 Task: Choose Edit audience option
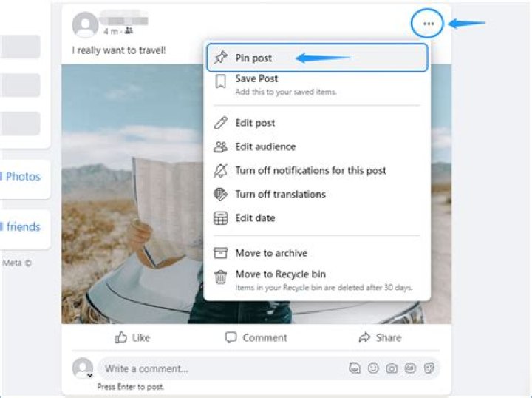tap(317, 146)
